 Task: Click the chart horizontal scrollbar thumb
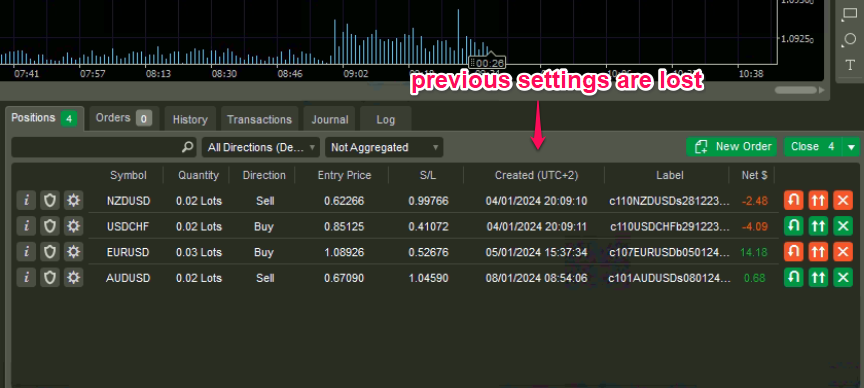coord(796,90)
